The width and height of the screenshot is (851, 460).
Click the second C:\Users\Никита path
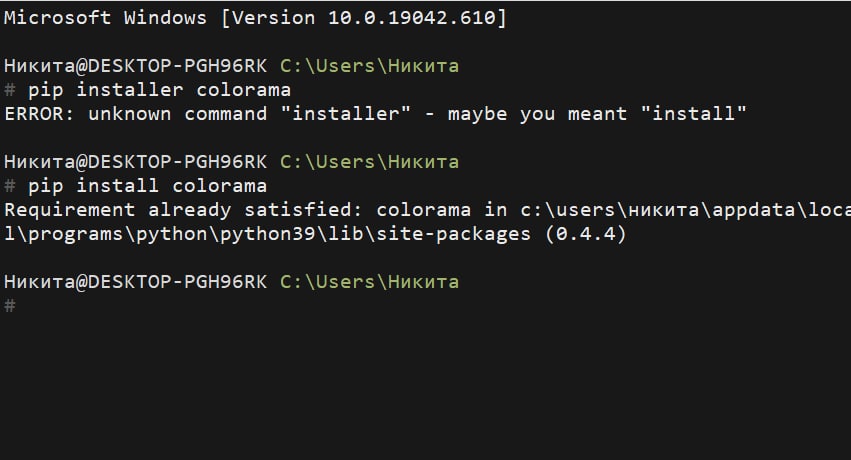(369, 162)
